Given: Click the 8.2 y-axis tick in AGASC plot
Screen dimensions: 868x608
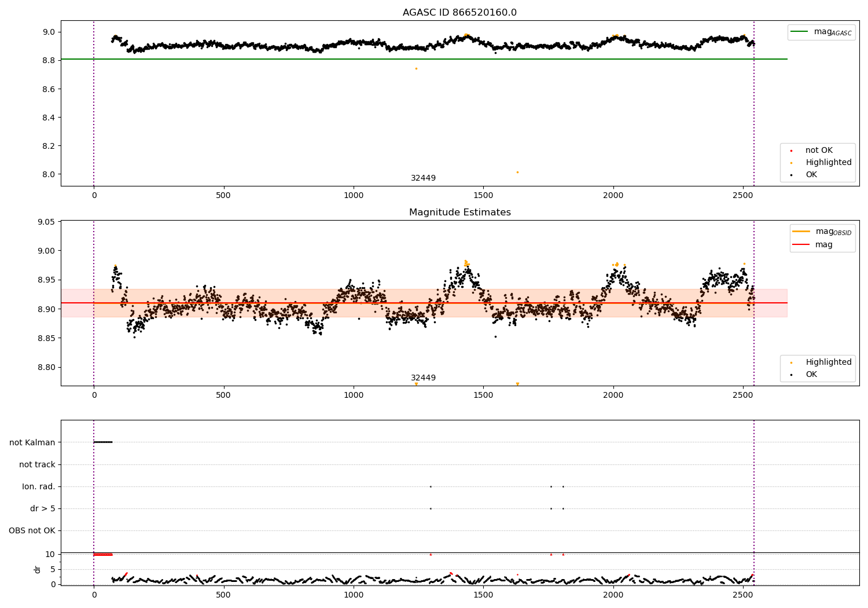Looking at the screenshot, I should click(x=49, y=146).
